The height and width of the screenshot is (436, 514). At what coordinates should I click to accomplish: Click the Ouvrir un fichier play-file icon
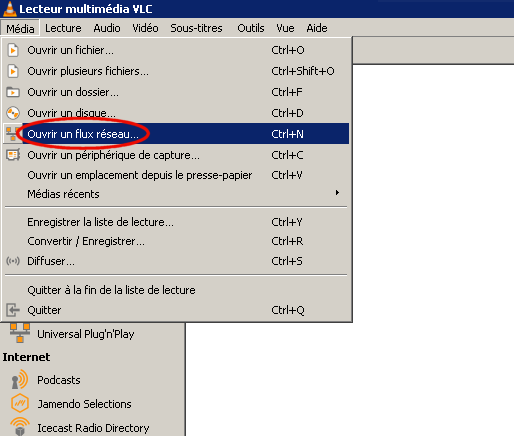(13, 50)
